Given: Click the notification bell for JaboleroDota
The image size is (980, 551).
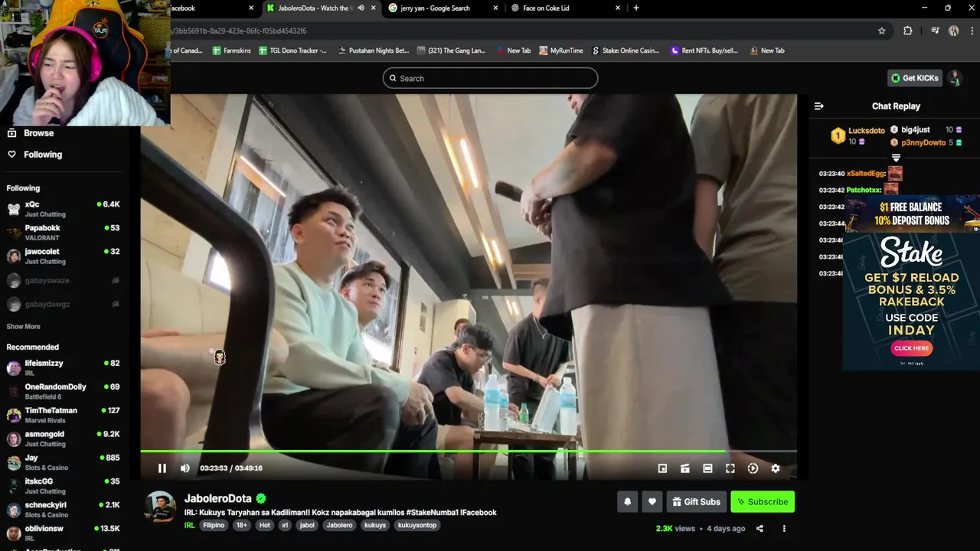Looking at the screenshot, I should (x=628, y=502).
